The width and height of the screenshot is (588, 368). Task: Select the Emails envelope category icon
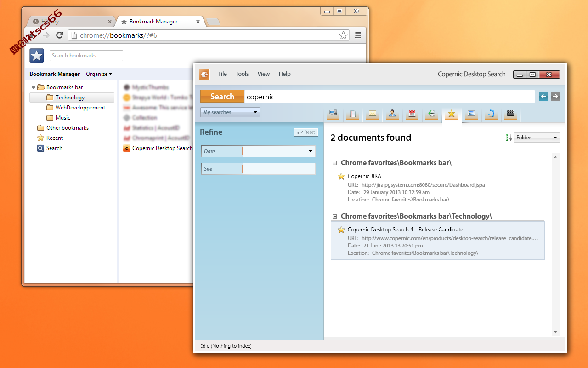click(x=373, y=114)
